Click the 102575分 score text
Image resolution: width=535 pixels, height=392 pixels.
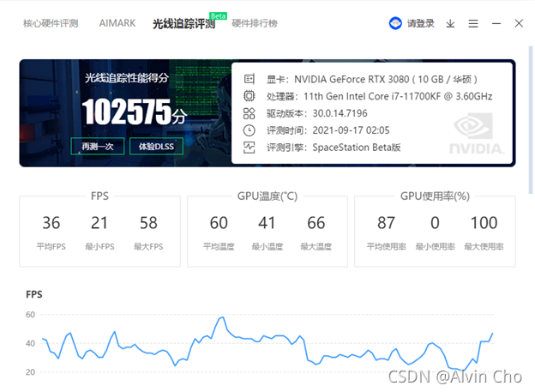click(135, 112)
